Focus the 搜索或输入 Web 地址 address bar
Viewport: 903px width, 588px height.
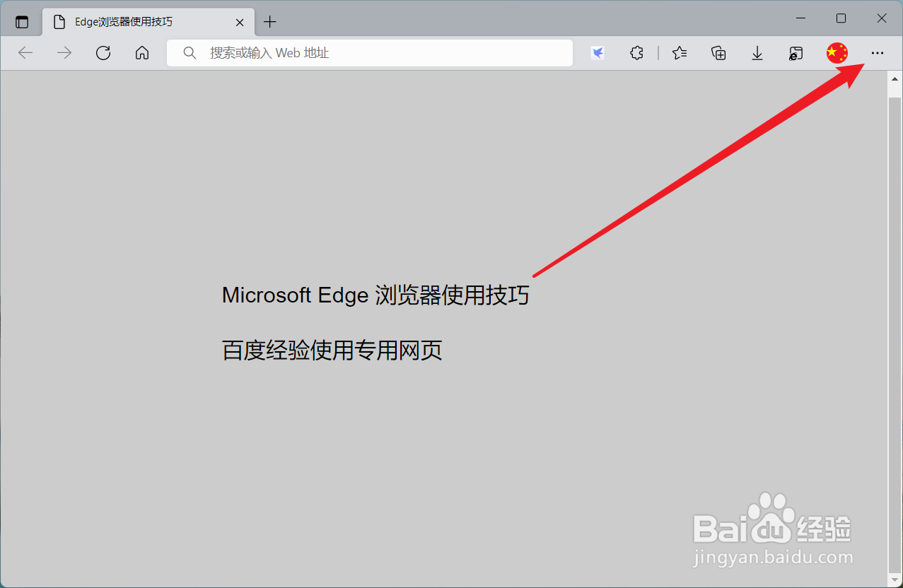point(370,53)
